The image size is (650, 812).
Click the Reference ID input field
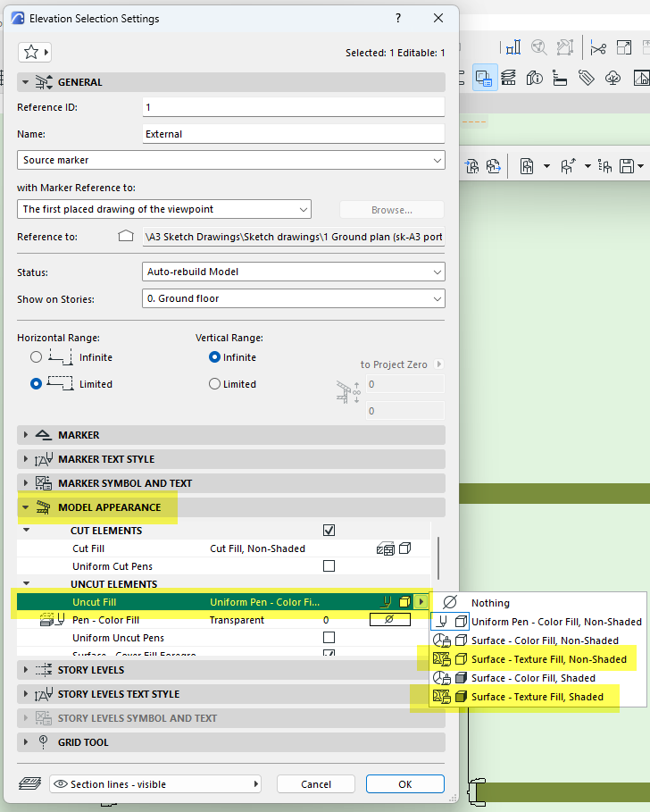[294, 107]
